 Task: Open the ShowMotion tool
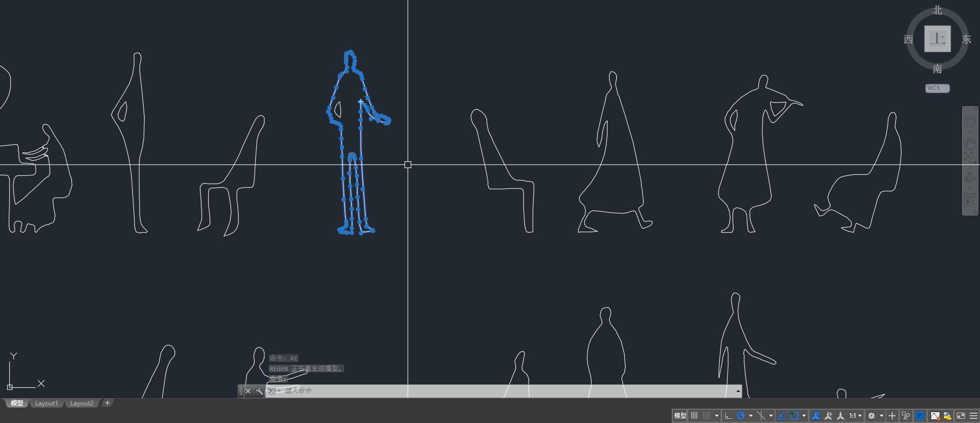(970, 199)
